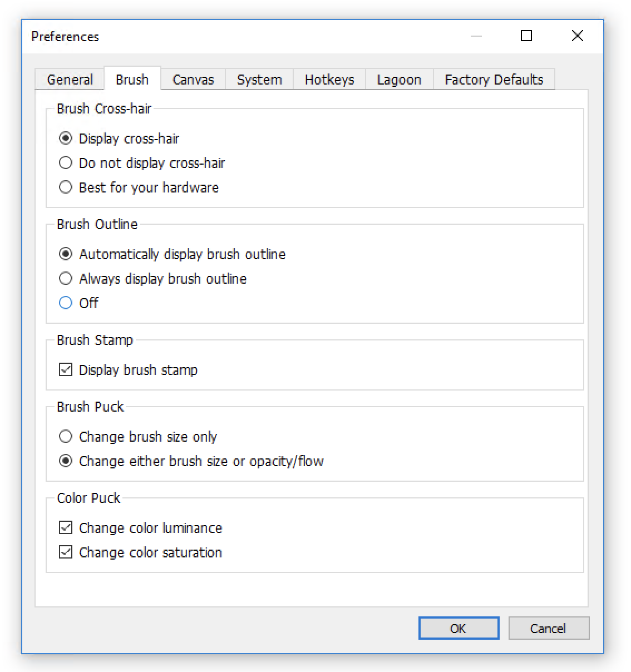Select 'Always display brush outline'
Screen dimensions: 631x672
click(66, 278)
